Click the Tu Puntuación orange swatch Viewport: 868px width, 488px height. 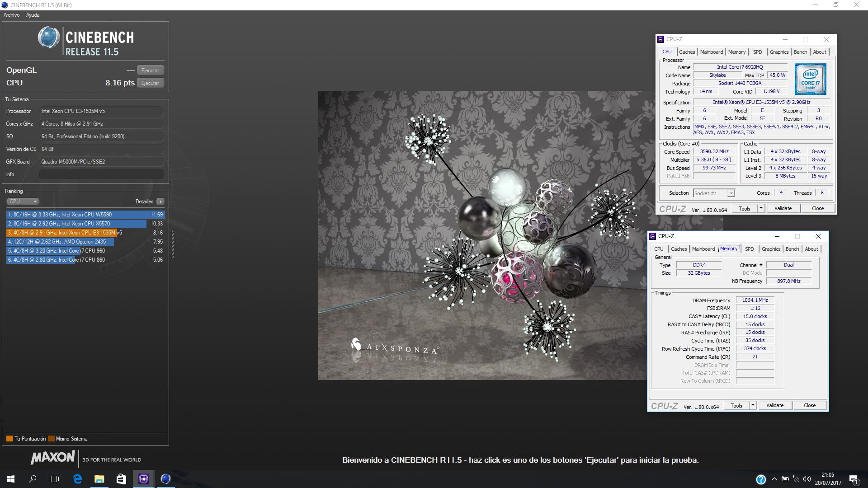9,439
